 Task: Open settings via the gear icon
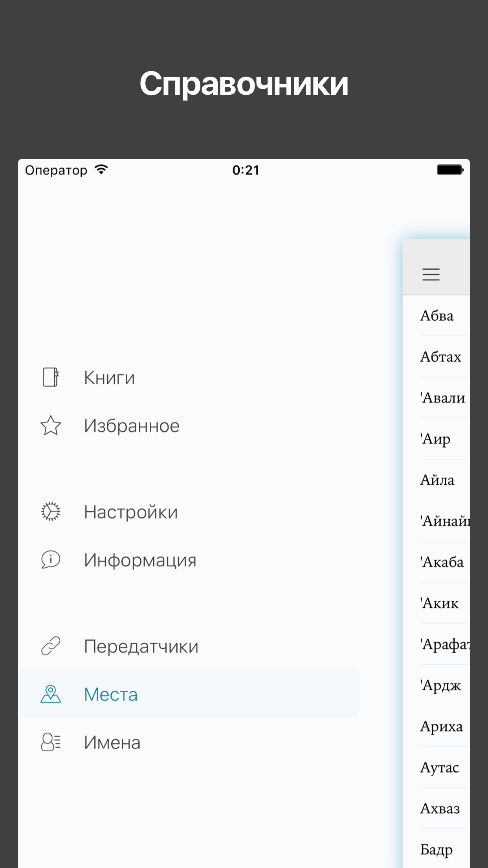coord(50,512)
